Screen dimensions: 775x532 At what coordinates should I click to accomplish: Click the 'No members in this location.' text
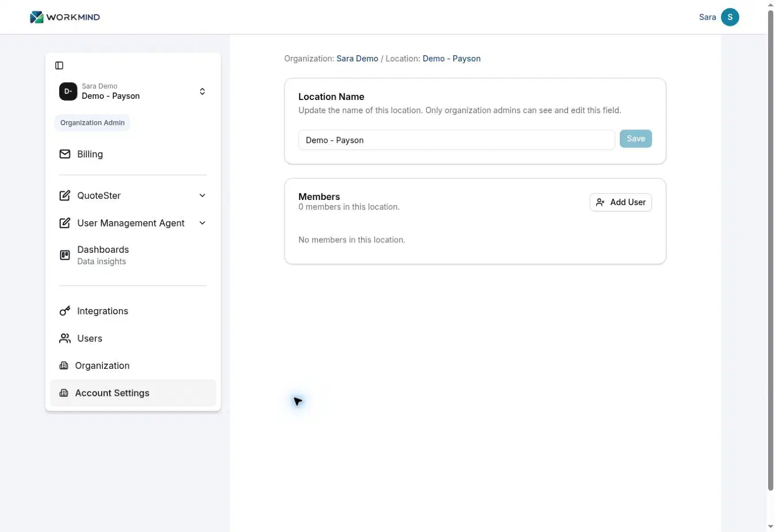point(352,240)
